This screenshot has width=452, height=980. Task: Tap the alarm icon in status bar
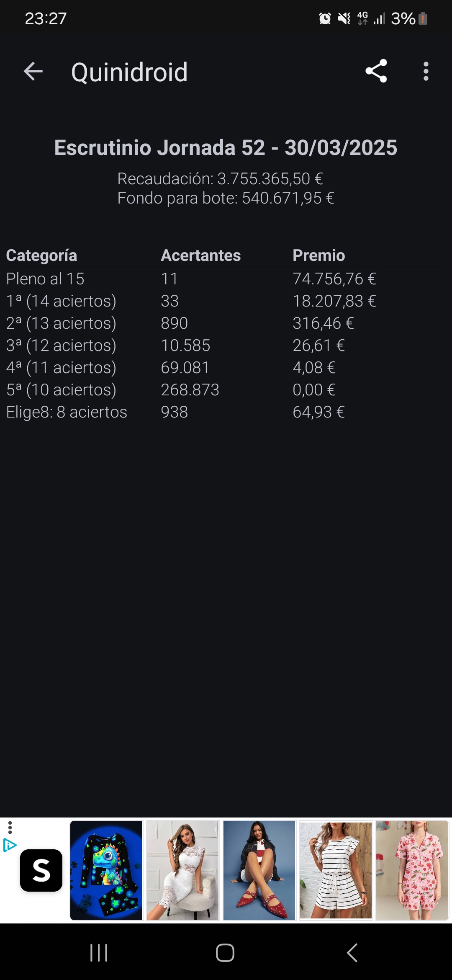click(325, 18)
